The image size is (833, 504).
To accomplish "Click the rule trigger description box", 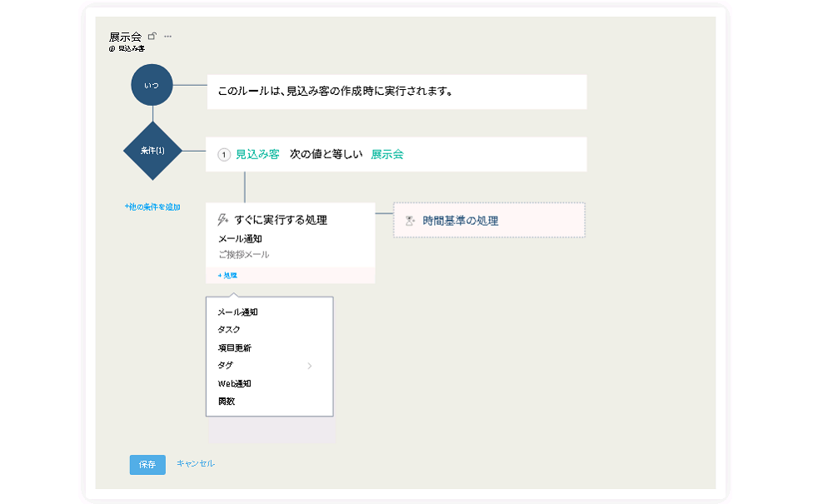I will 397,92.
